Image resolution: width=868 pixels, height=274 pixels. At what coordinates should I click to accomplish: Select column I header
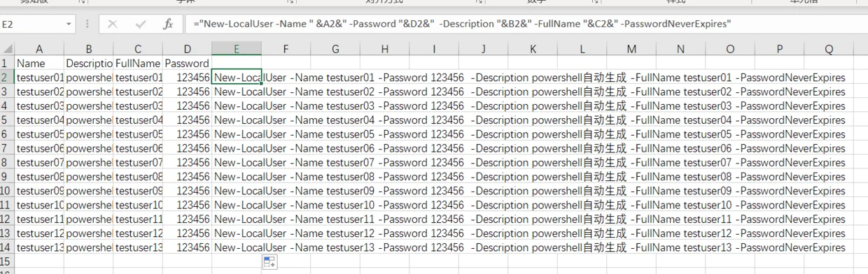[434, 49]
